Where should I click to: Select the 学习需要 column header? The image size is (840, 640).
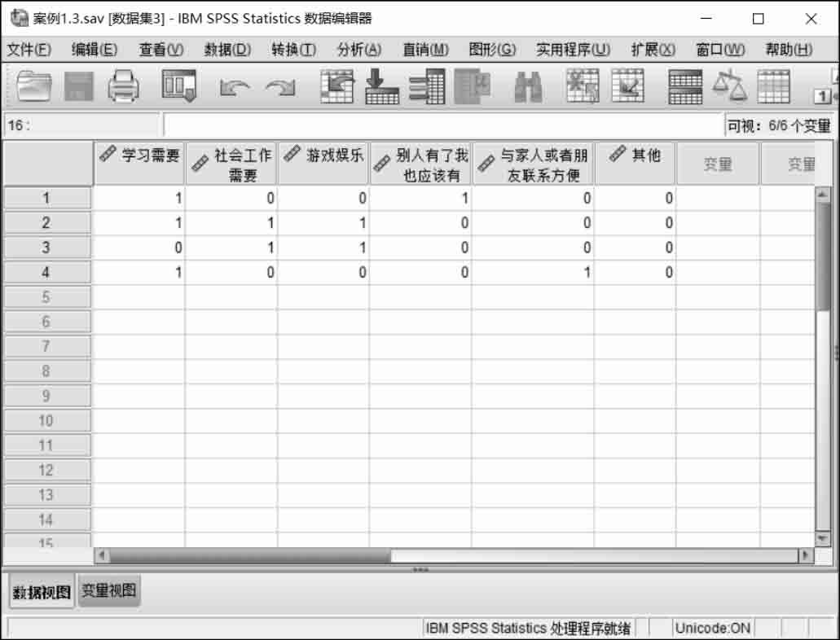139,164
